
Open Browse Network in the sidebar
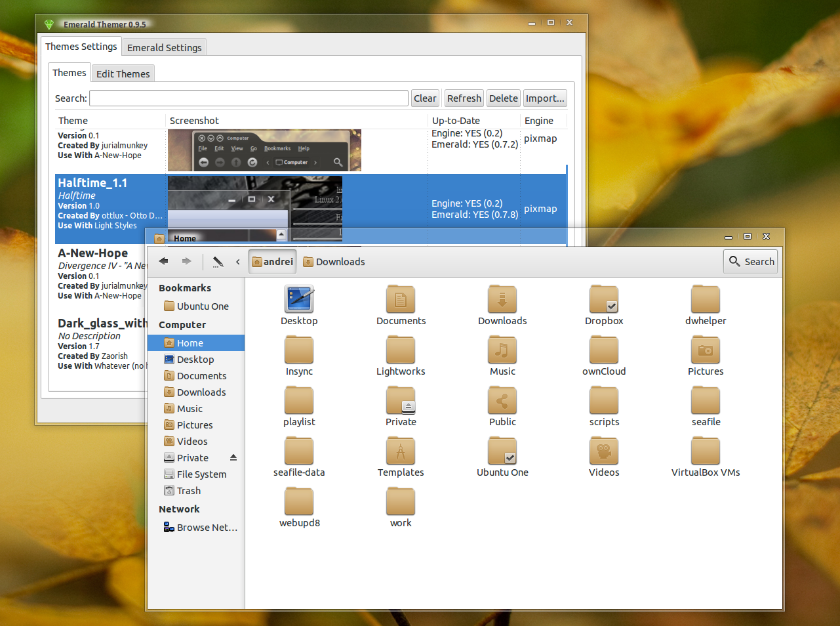[195, 527]
